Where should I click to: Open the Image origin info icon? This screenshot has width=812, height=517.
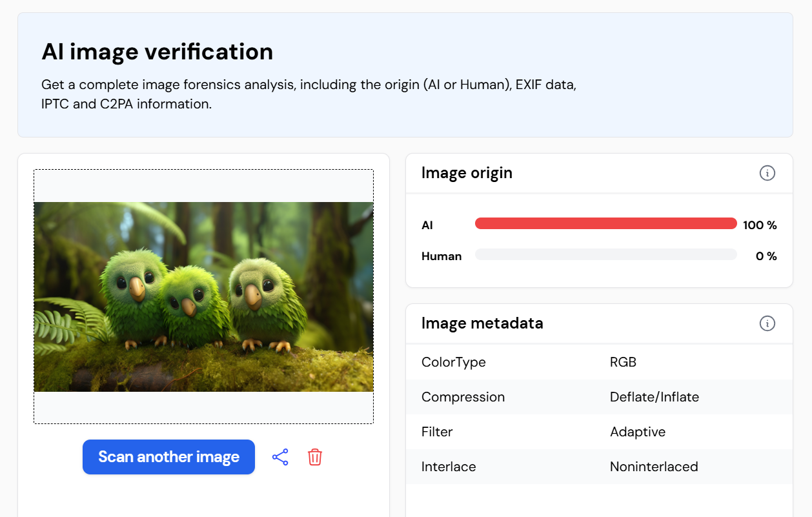[767, 173]
